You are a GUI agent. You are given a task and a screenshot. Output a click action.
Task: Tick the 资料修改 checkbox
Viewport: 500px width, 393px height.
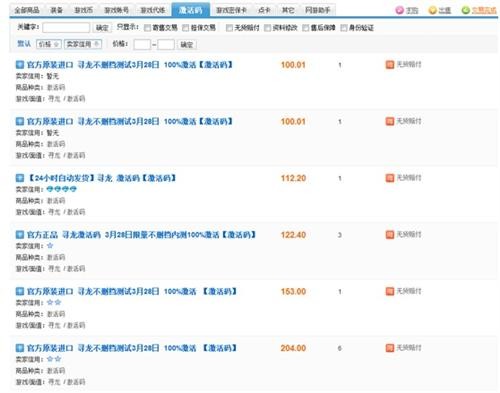(267, 28)
